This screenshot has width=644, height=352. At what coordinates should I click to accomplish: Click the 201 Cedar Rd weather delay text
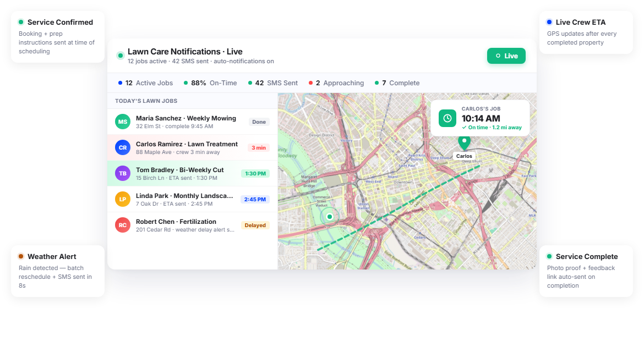(x=185, y=230)
